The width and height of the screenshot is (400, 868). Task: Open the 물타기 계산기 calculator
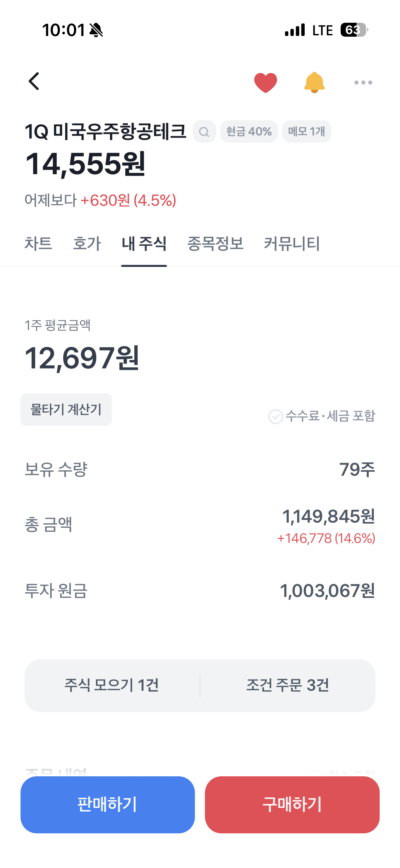pos(66,410)
